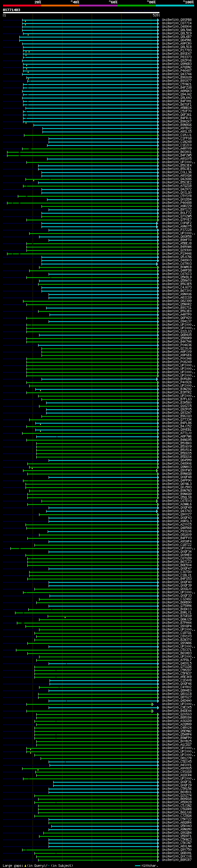
Task: Select the UniRef100_B6TGF1 label
Action: click(177, 104)
